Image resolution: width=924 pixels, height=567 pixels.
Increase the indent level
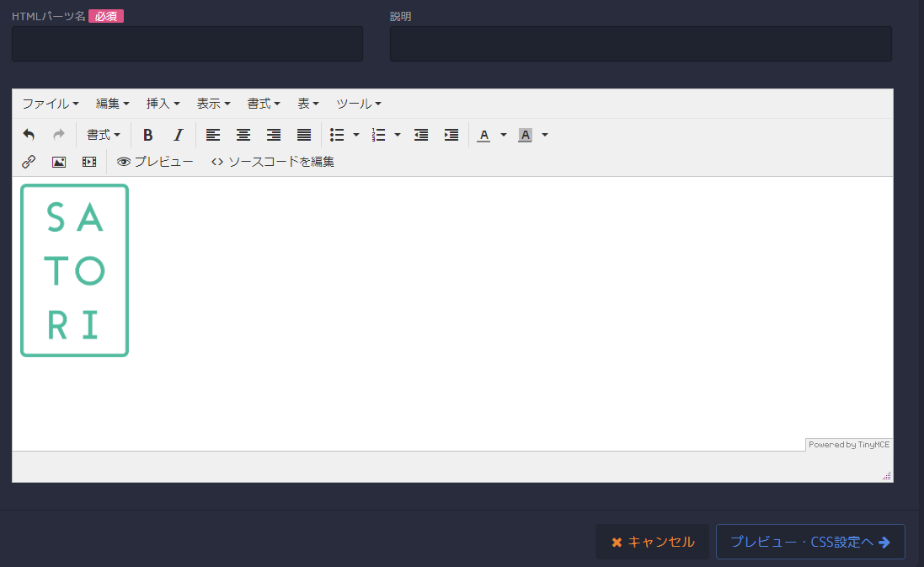[x=451, y=135]
